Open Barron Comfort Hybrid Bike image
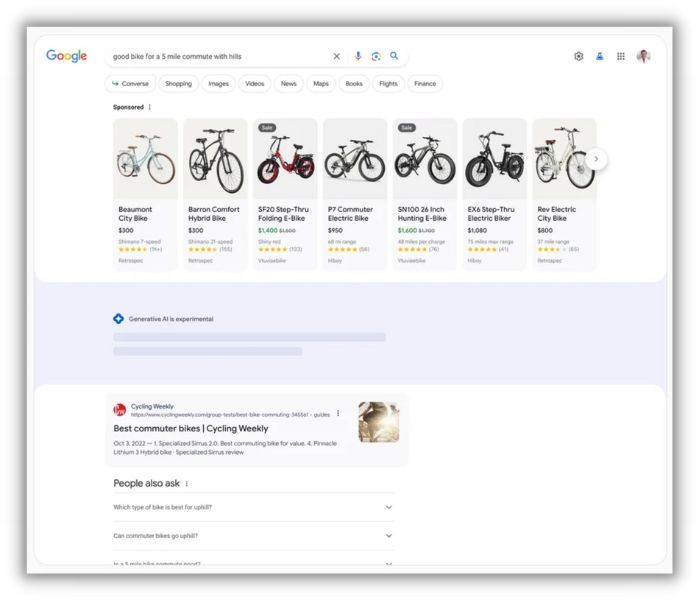The height and width of the screenshot is (600, 698). coord(215,159)
